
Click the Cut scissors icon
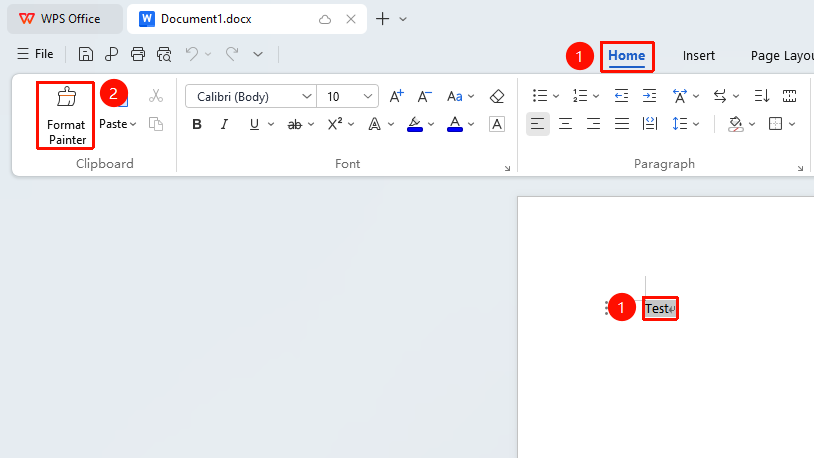156,96
